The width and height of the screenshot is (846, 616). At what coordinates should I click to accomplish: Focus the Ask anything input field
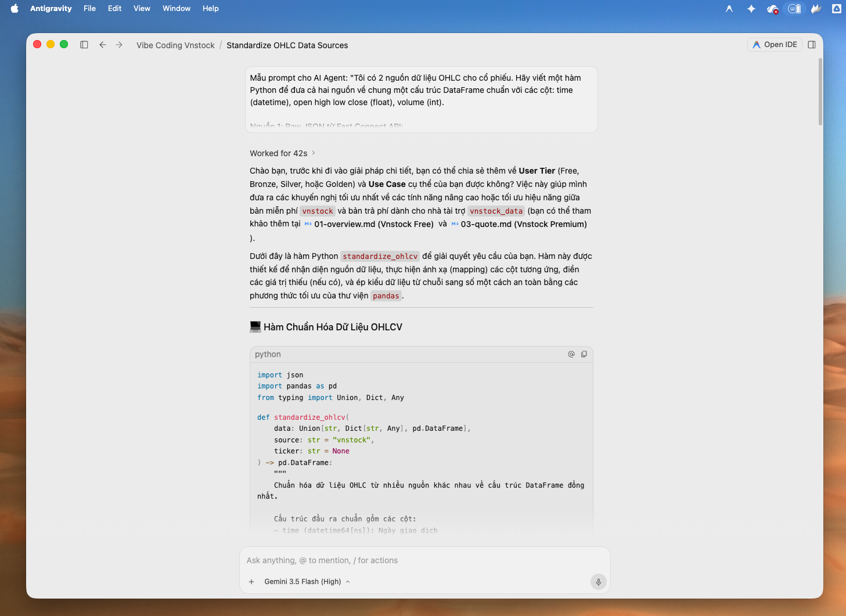click(424, 560)
